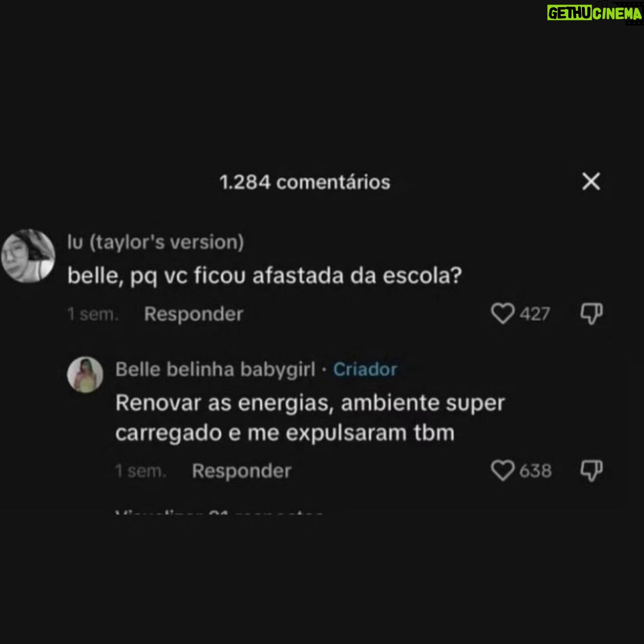Select the 1.284 comentários header

(x=305, y=182)
